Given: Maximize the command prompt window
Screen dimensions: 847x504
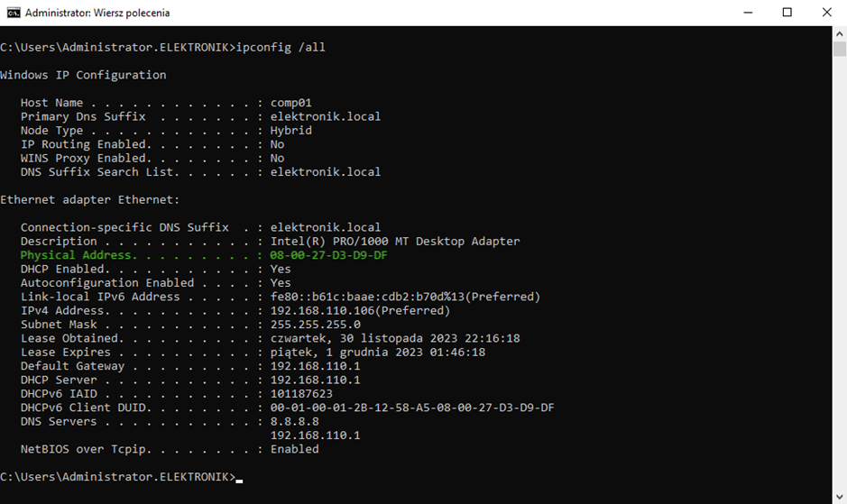Looking at the screenshot, I should tap(787, 13).
